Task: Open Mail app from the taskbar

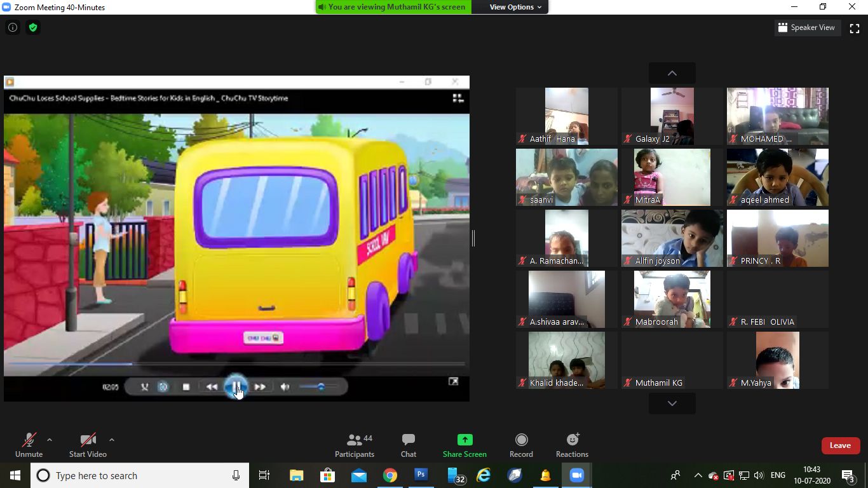Action: tap(358, 475)
